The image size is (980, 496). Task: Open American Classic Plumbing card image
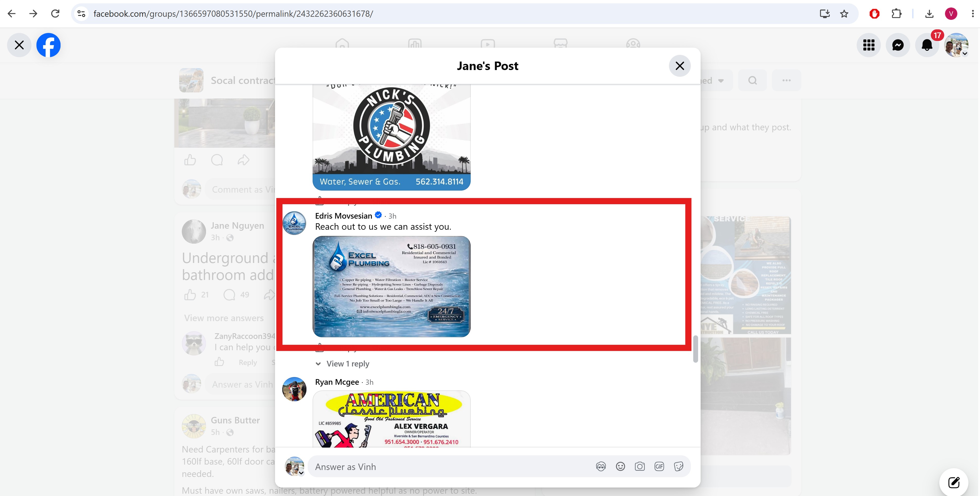coord(391,419)
